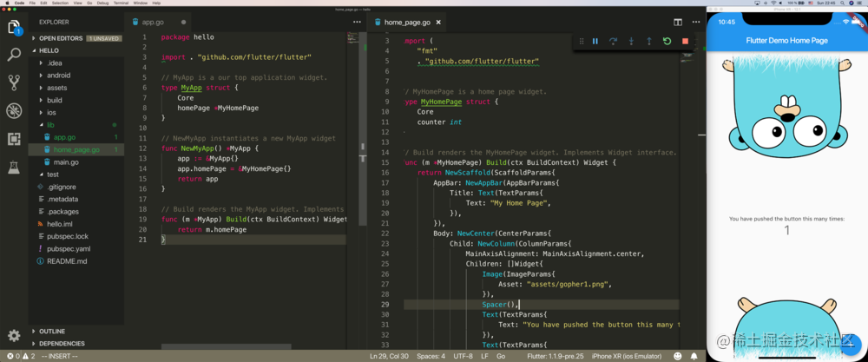Pause the debug session

pos(595,41)
